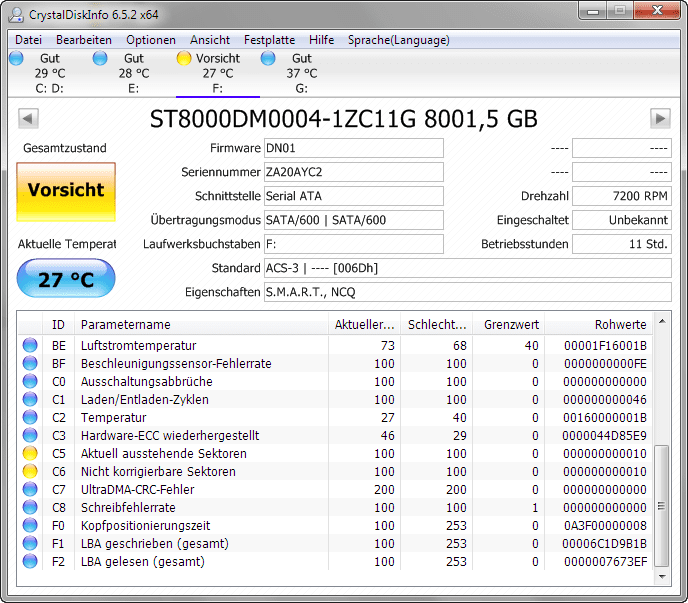Click blue status icon of Luftstromtemperatur row
The width and height of the screenshot is (688, 603).
(30, 345)
